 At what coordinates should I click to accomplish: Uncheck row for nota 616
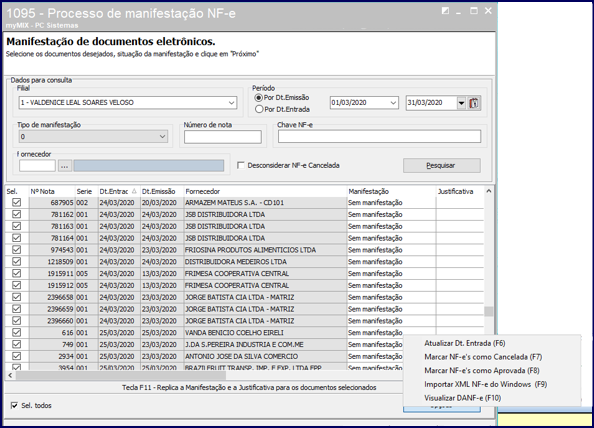point(16,332)
